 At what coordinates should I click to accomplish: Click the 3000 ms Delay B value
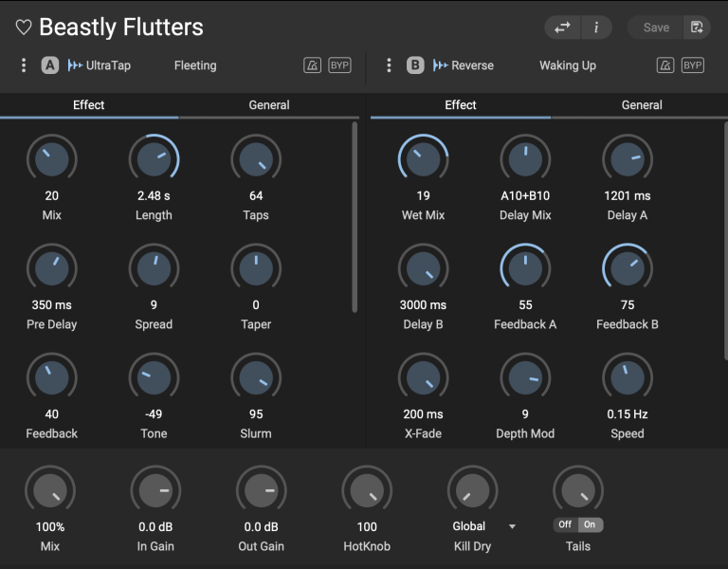point(423,304)
